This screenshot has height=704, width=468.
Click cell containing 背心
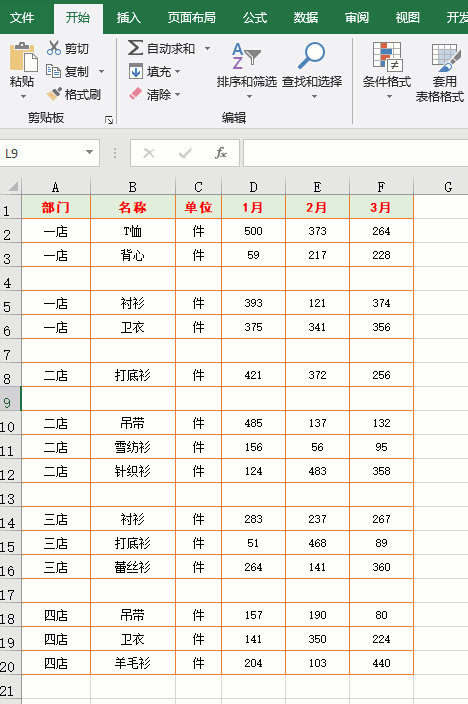coord(132,255)
